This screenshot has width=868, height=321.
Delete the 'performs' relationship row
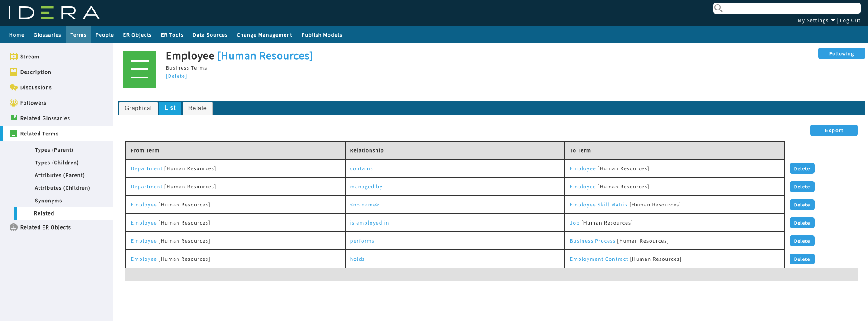[802, 241]
